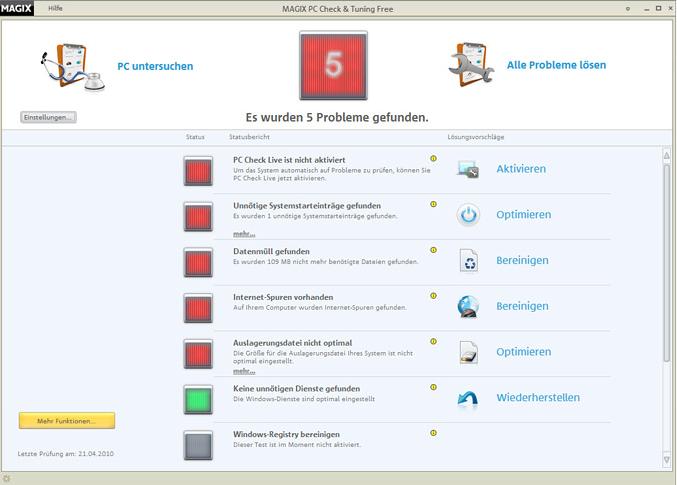Toggle gray status box for Windows-Registry bereinigen

[x=199, y=445]
